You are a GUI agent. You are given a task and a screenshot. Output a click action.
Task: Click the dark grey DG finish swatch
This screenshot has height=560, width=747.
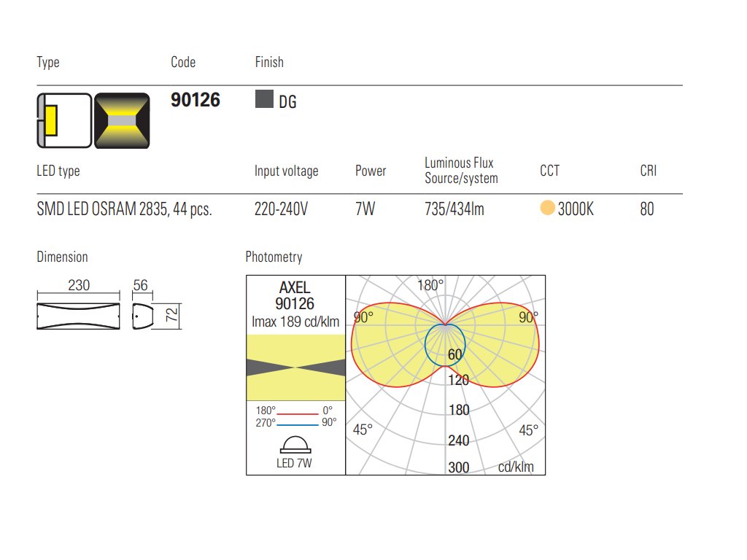[264, 99]
